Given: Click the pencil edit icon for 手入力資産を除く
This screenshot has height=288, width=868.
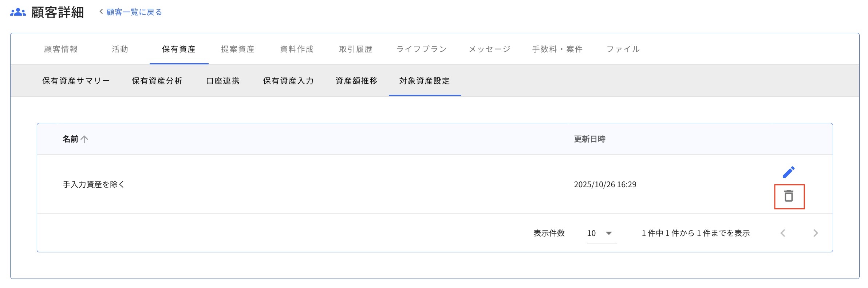Looking at the screenshot, I should click(789, 172).
